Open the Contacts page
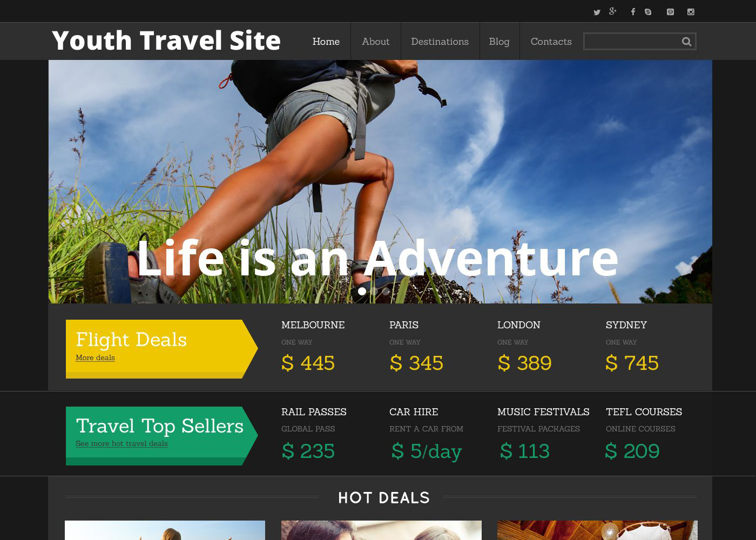Image resolution: width=756 pixels, height=540 pixels. 551,42
